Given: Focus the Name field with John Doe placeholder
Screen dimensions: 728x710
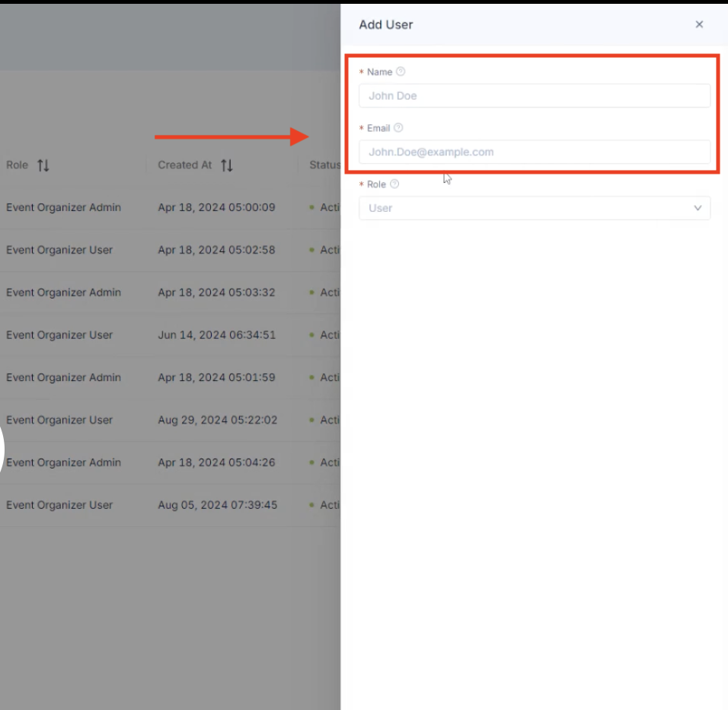Looking at the screenshot, I should coord(534,96).
